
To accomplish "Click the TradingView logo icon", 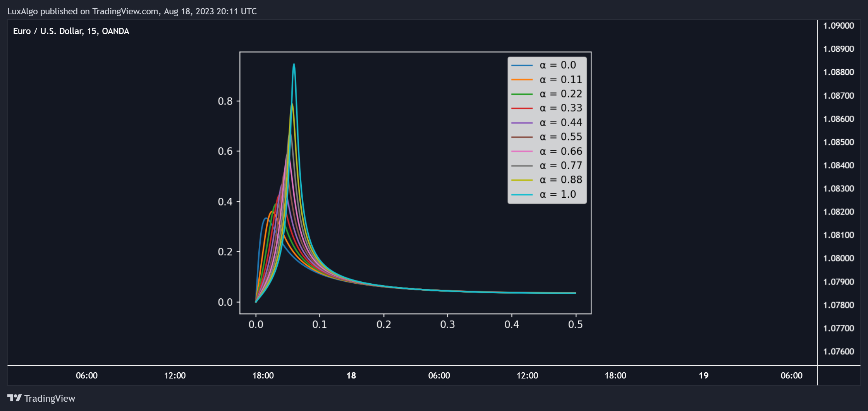I will tap(14, 398).
